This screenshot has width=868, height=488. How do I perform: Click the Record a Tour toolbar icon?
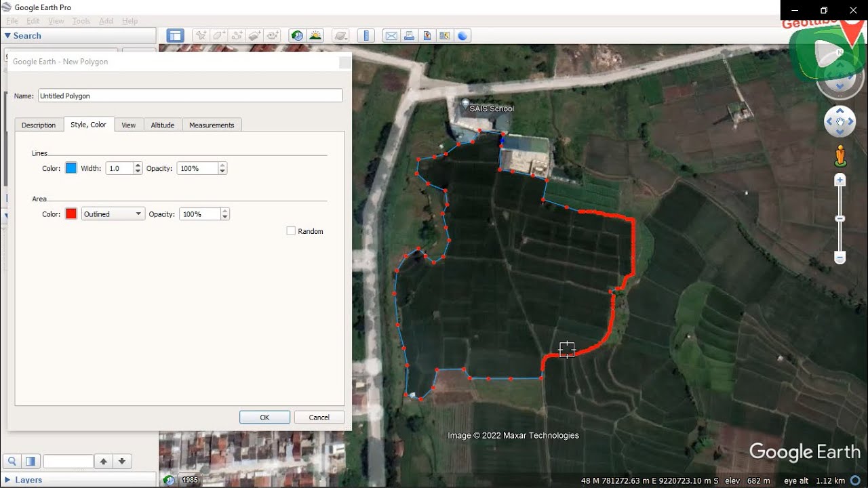point(272,36)
